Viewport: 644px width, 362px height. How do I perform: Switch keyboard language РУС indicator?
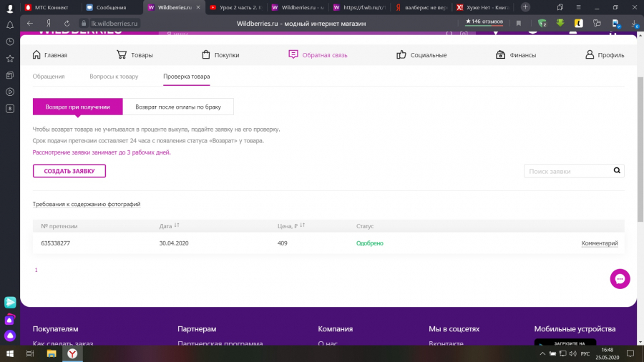coord(585,354)
